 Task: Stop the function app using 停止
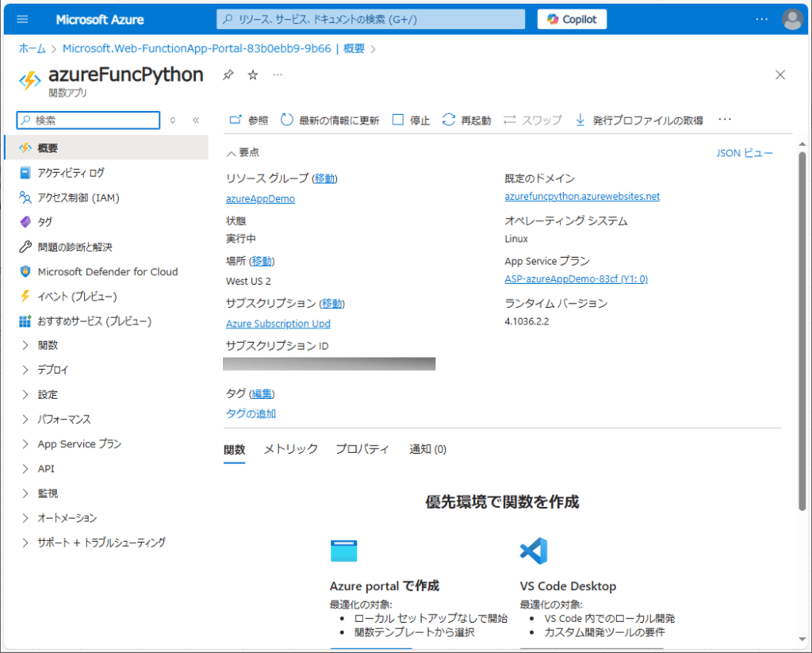[x=409, y=120]
